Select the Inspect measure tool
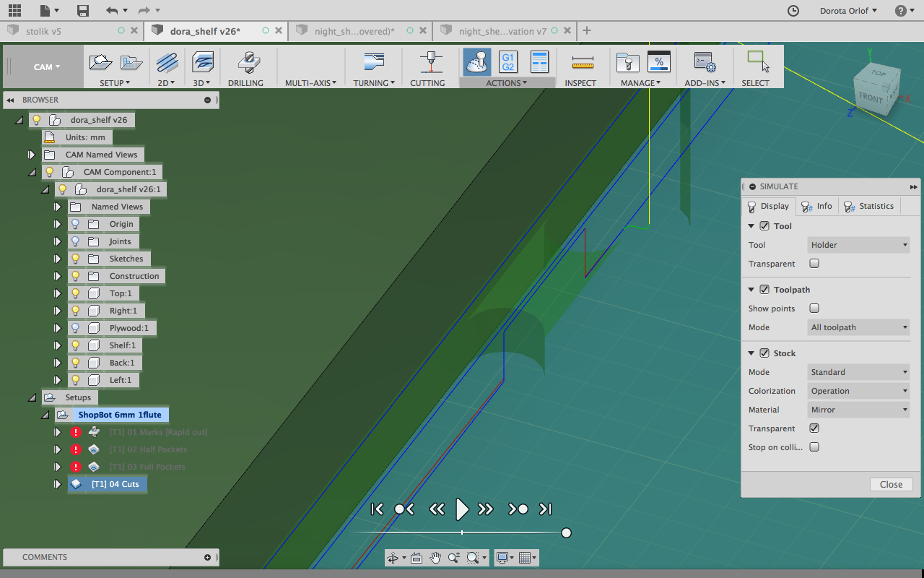The image size is (924, 578). pos(581,63)
